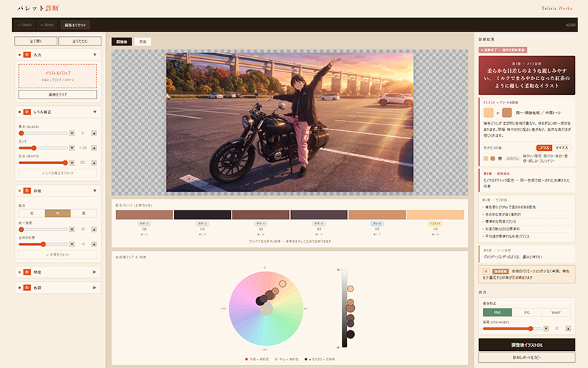
Task: Expand the 色調 section arrow
Action: [95, 288]
